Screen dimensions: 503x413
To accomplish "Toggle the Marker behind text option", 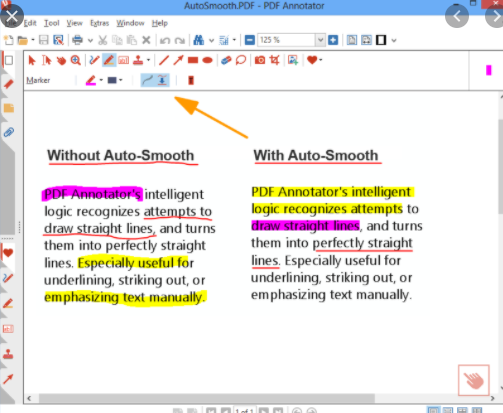I will pyautogui.click(x=162, y=80).
